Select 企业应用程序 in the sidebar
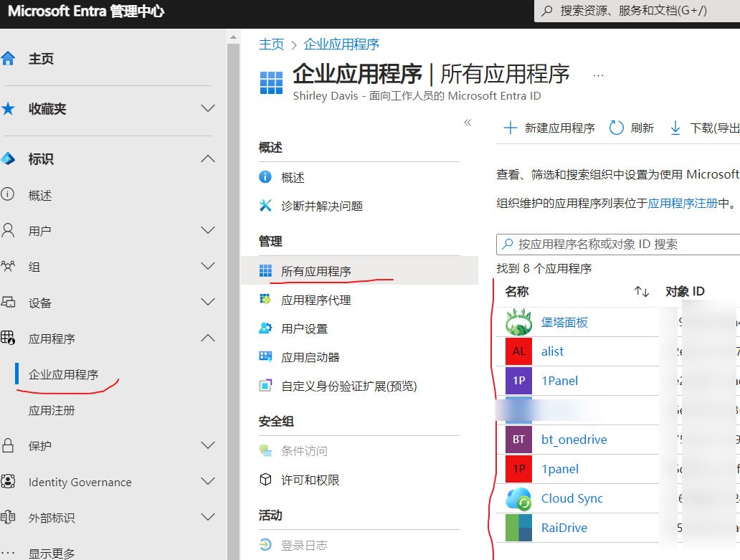 click(x=63, y=374)
